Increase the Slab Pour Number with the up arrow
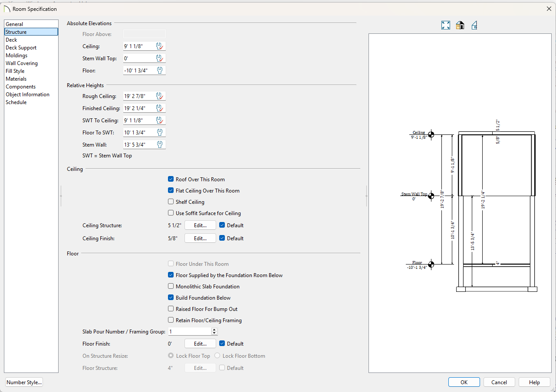 point(214,330)
